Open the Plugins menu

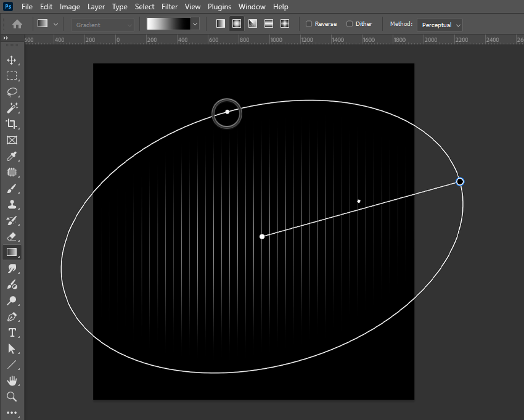pyautogui.click(x=219, y=7)
